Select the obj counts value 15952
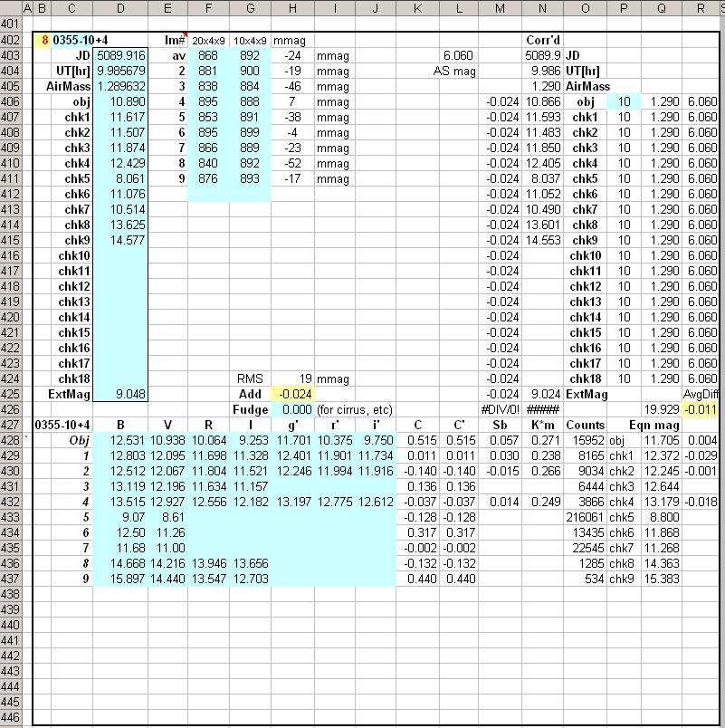Screen dimensions: 725x728 pos(586,440)
